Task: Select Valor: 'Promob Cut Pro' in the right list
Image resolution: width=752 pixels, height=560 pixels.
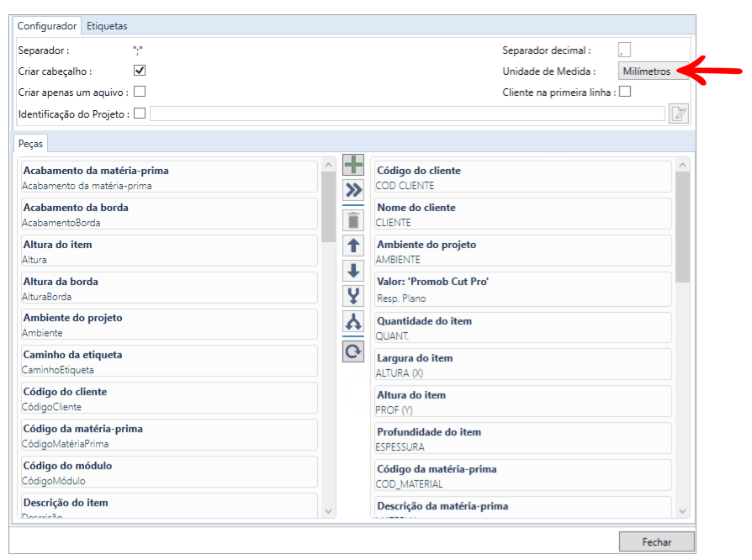Action: (x=523, y=289)
